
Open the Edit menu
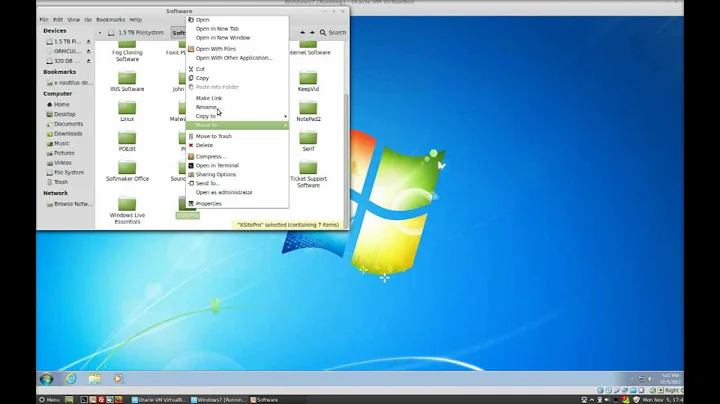(x=58, y=20)
